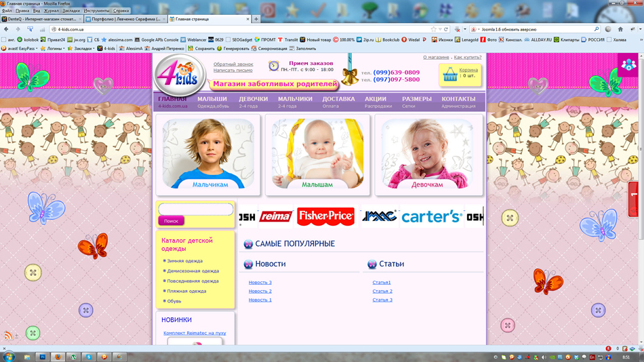Open the Журнал menu
Viewport: 644px width, 362px height.
point(52,11)
